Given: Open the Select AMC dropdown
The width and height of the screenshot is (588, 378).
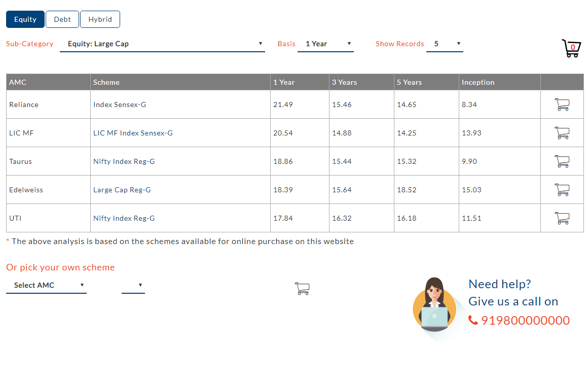Looking at the screenshot, I should pos(46,285).
